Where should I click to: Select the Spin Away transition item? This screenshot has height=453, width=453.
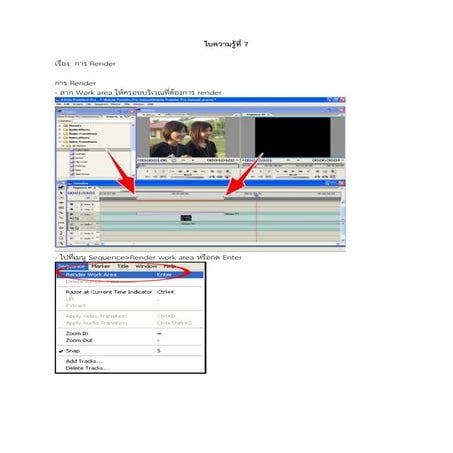pyautogui.click(x=80, y=174)
